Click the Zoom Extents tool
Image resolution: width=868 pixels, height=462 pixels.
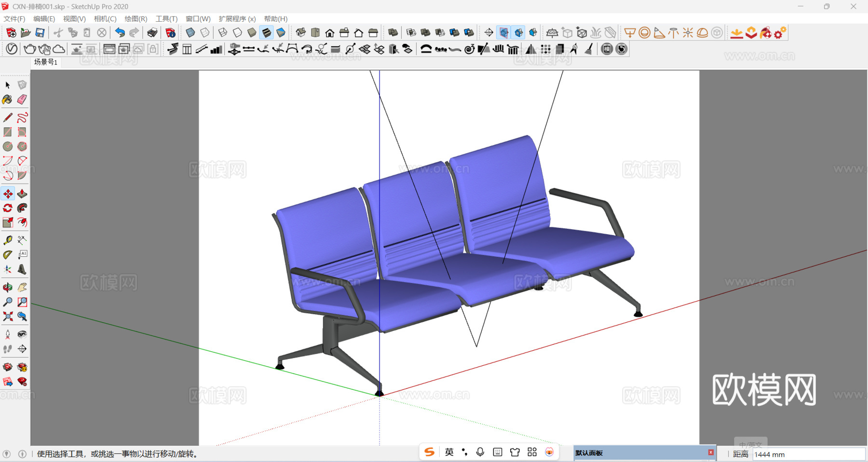(x=8, y=317)
